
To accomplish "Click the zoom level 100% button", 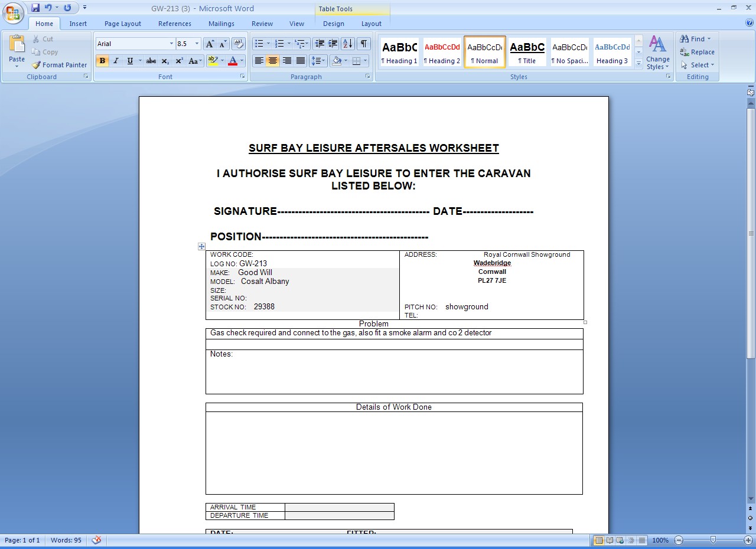I will [x=660, y=540].
